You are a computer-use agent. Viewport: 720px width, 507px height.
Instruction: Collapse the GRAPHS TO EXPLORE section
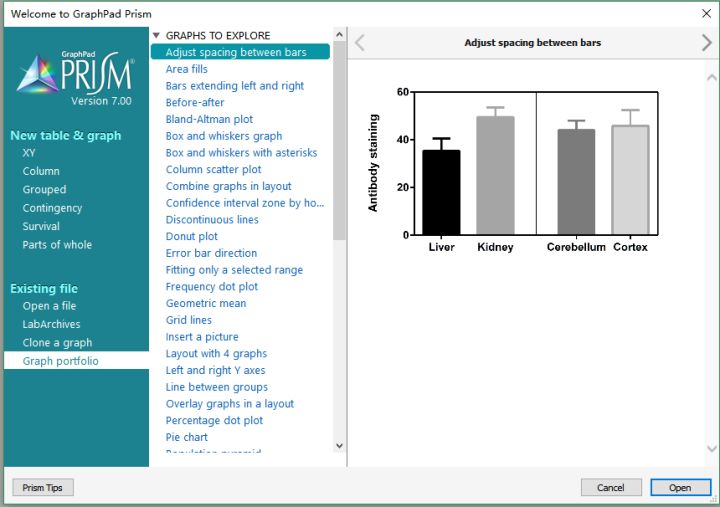(x=156, y=35)
